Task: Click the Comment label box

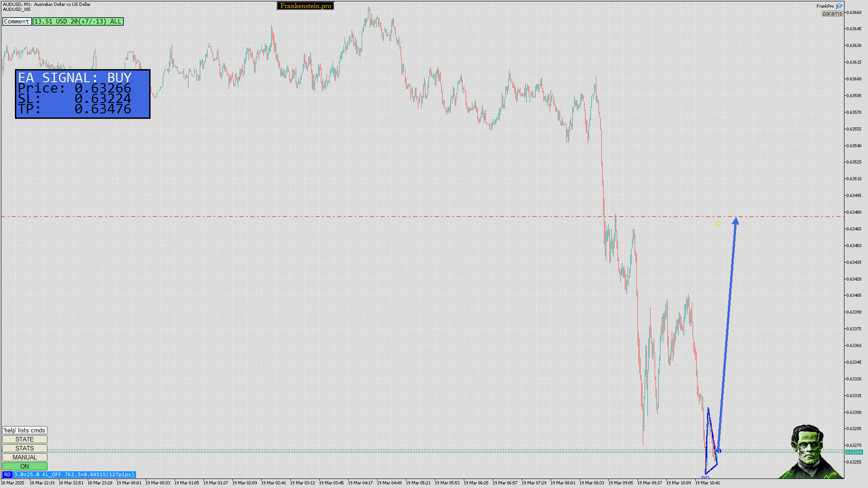Action: point(17,21)
